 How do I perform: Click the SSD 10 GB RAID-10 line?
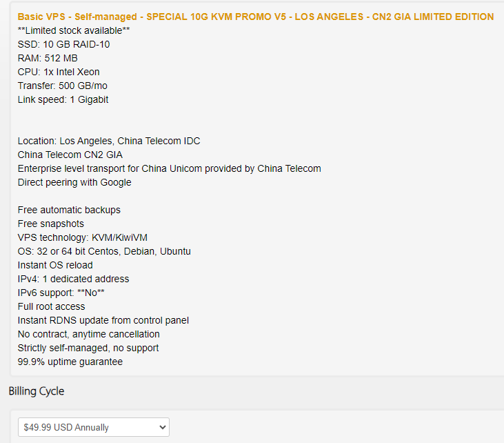[63, 44]
